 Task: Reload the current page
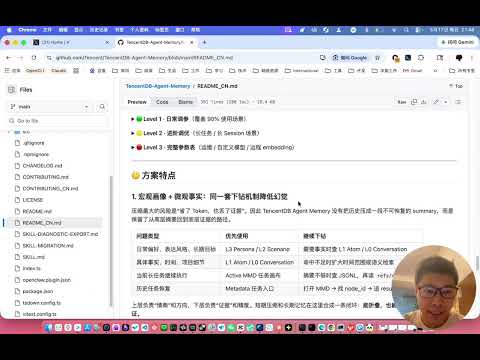point(34,58)
